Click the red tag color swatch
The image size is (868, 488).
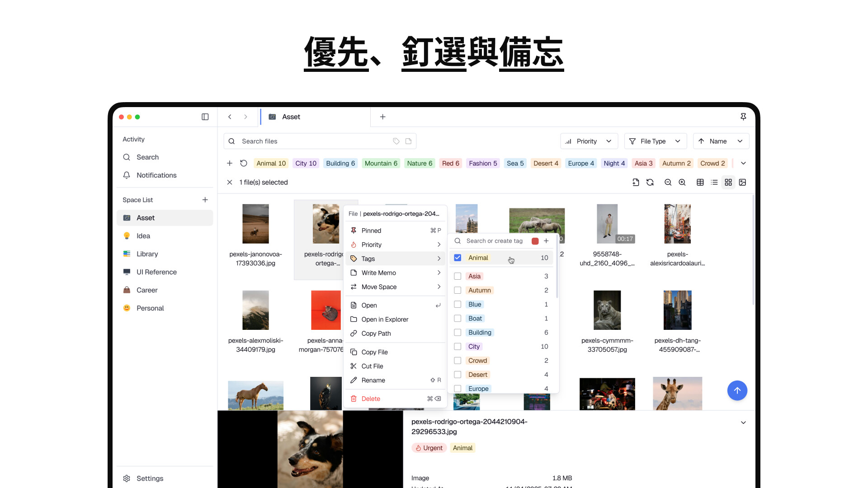point(535,241)
